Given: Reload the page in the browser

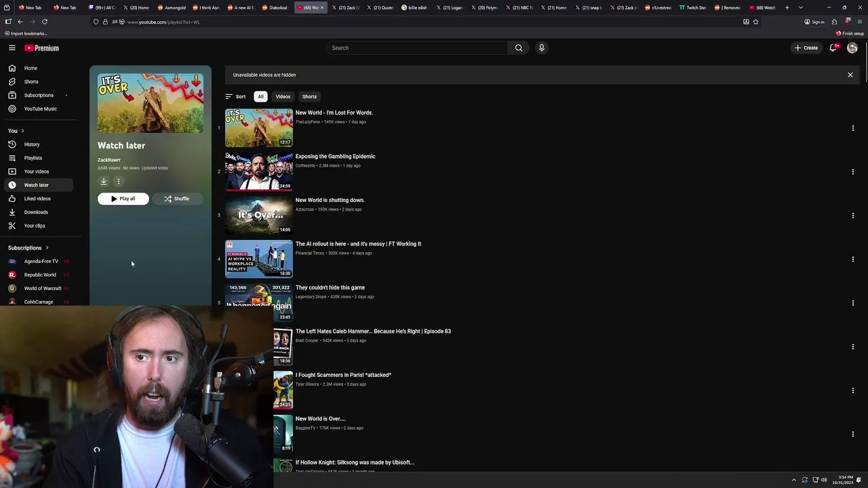Looking at the screenshot, I should tap(45, 22).
